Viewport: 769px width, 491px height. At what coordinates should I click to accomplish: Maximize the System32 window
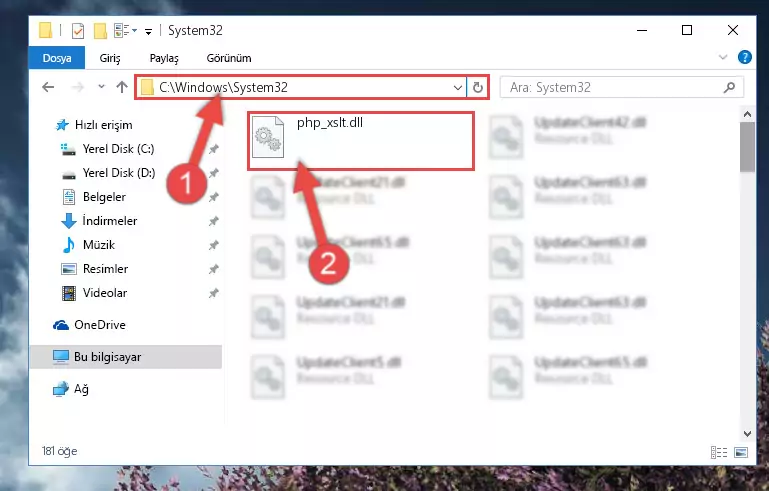click(x=687, y=30)
